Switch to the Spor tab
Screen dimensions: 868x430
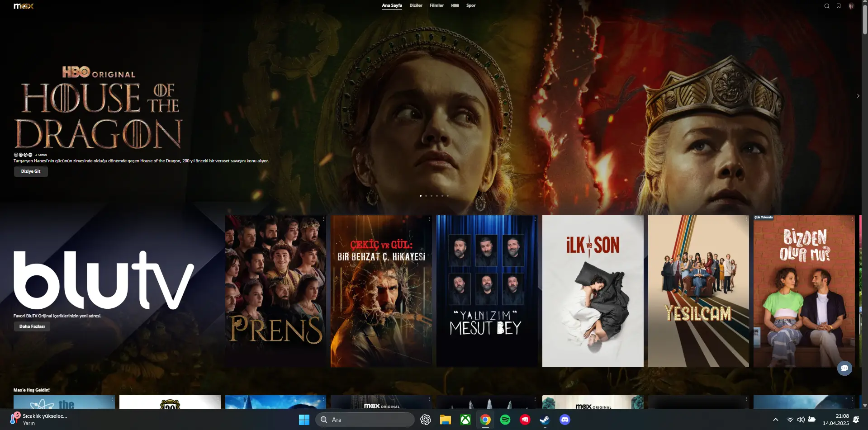pyautogui.click(x=471, y=5)
